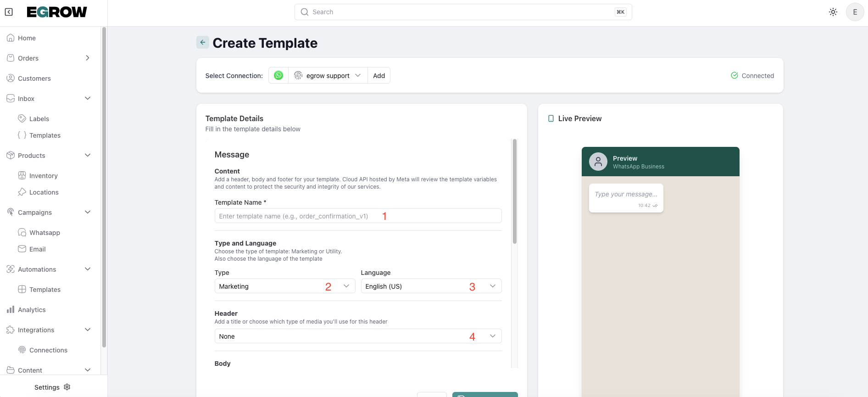Open the Language dropdown showing English (US)

click(x=431, y=286)
